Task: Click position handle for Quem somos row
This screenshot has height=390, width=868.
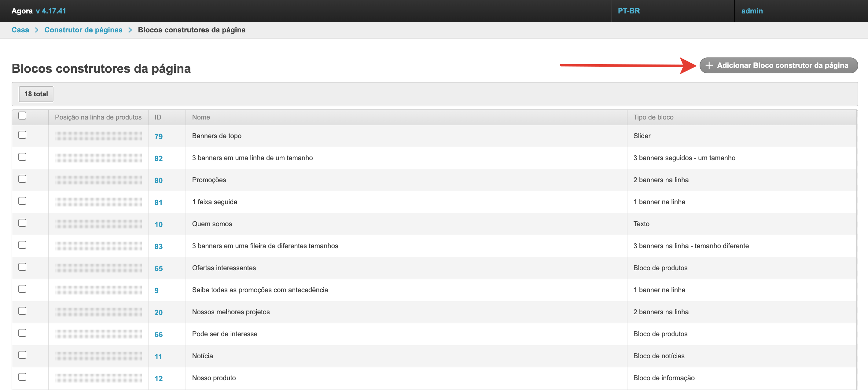Action: [x=98, y=224]
